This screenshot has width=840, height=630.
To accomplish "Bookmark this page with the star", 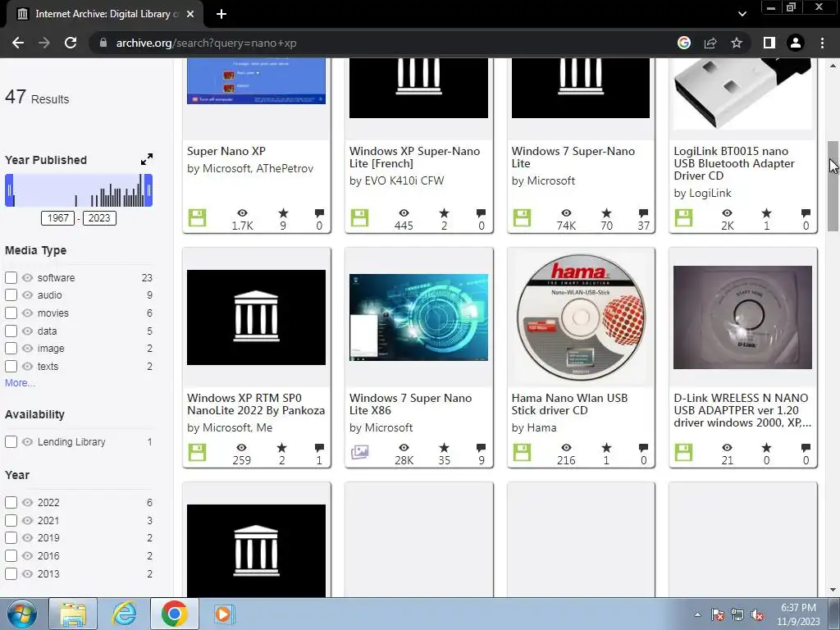I will pyautogui.click(x=737, y=43).
